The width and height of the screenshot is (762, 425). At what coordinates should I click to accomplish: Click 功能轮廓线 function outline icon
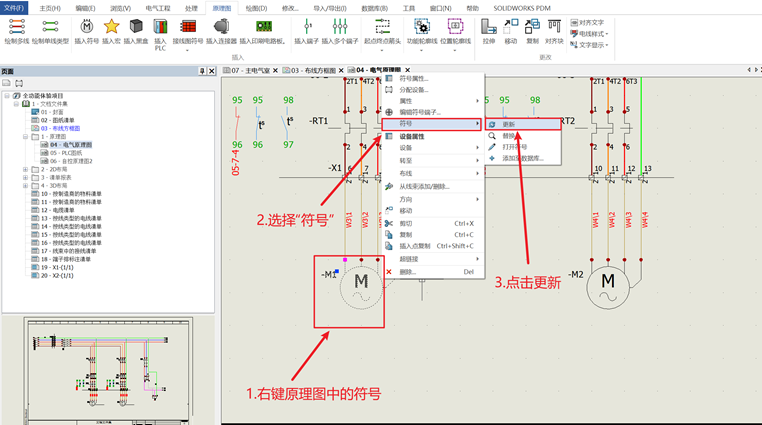point(421,27)
